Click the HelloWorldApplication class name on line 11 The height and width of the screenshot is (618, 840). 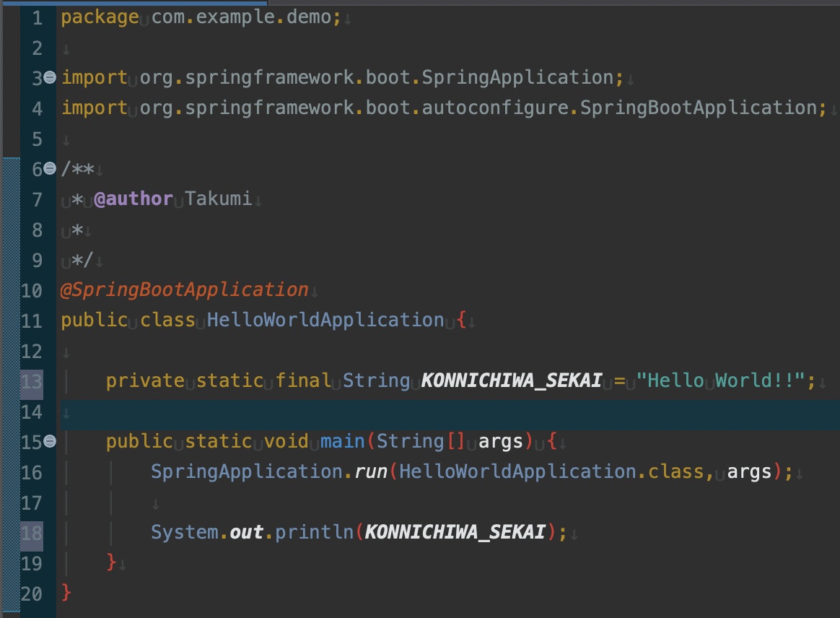pyautogui.click(x=325, y=320)
